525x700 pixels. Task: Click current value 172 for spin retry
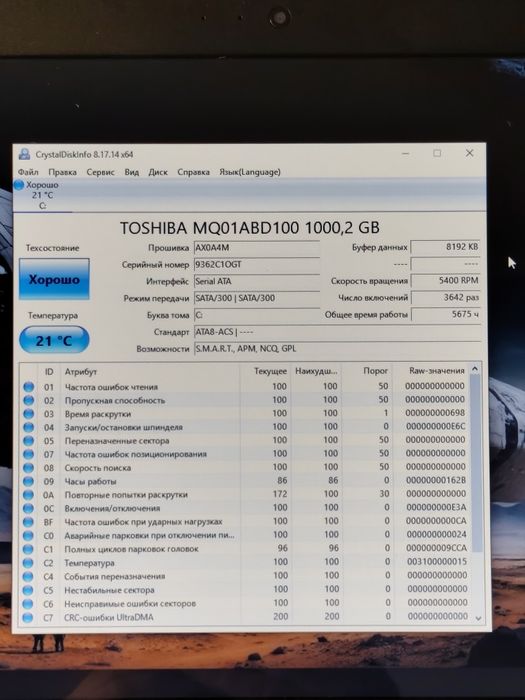click(279, 494)
